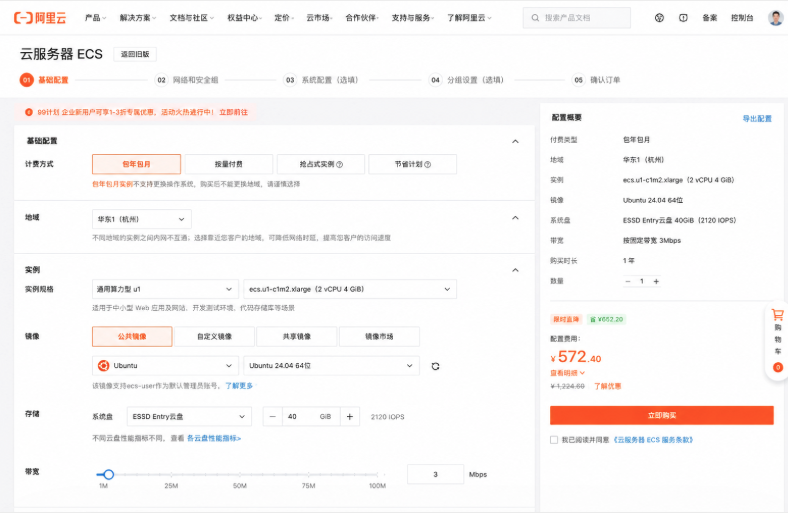The height and width of the screenshot is (513, 788).
Task: Decrease system disk size with minus
Action: tap(272, 417)
